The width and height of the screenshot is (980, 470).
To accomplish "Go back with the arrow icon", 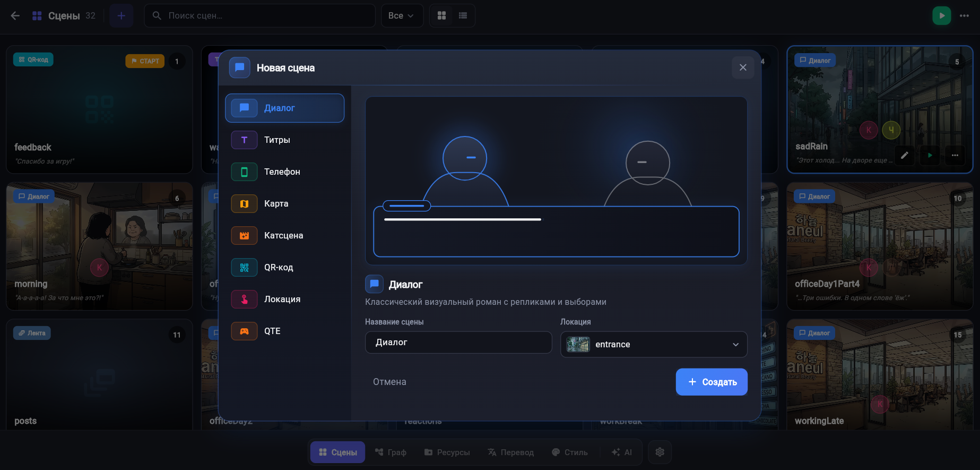I will pos(15,15).
